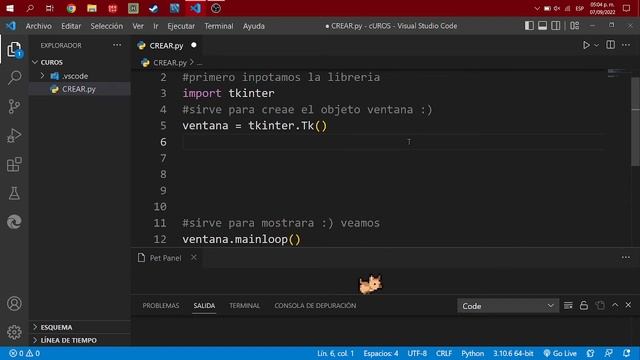Open the Editar menu
Screen dimensions: 640x360
[x=71, y=26]
